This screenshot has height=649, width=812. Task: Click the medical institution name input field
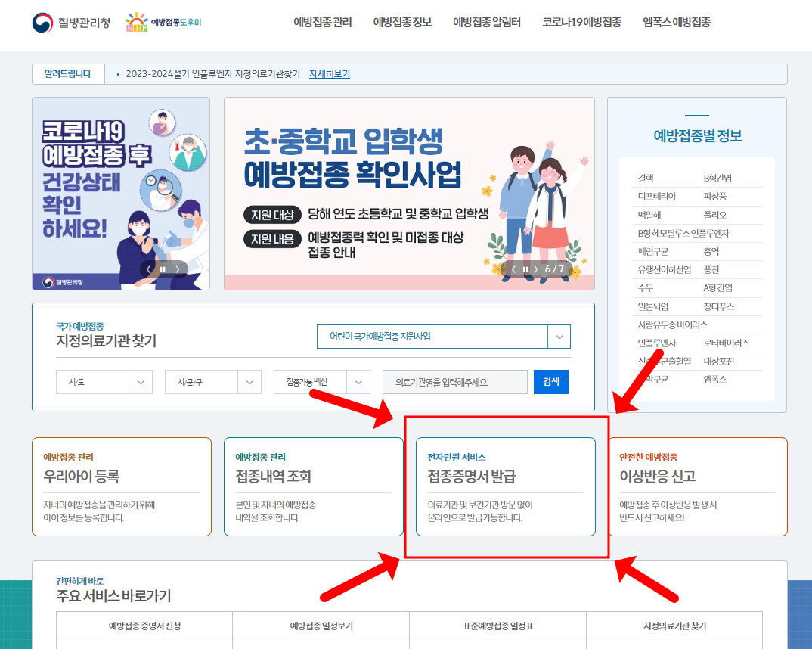[x=454, y=382]
